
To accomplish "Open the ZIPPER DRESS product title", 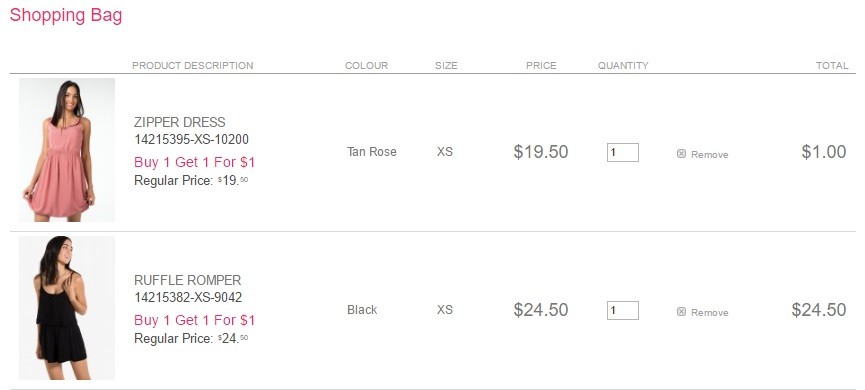I will pyautogui.click(x=180, y=122).
